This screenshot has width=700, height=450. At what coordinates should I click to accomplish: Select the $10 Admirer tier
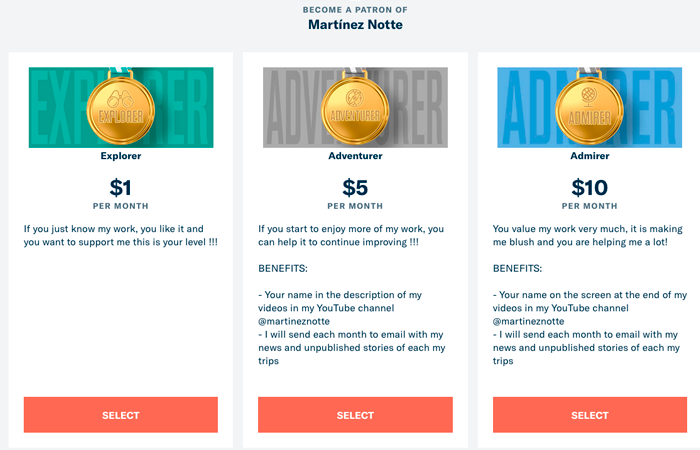click(x=590, y=415)
